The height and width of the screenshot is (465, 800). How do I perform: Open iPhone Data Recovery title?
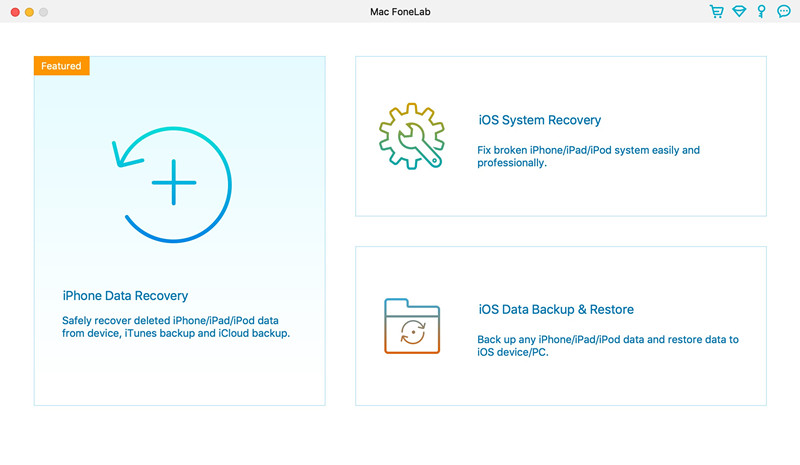(125, 296)
